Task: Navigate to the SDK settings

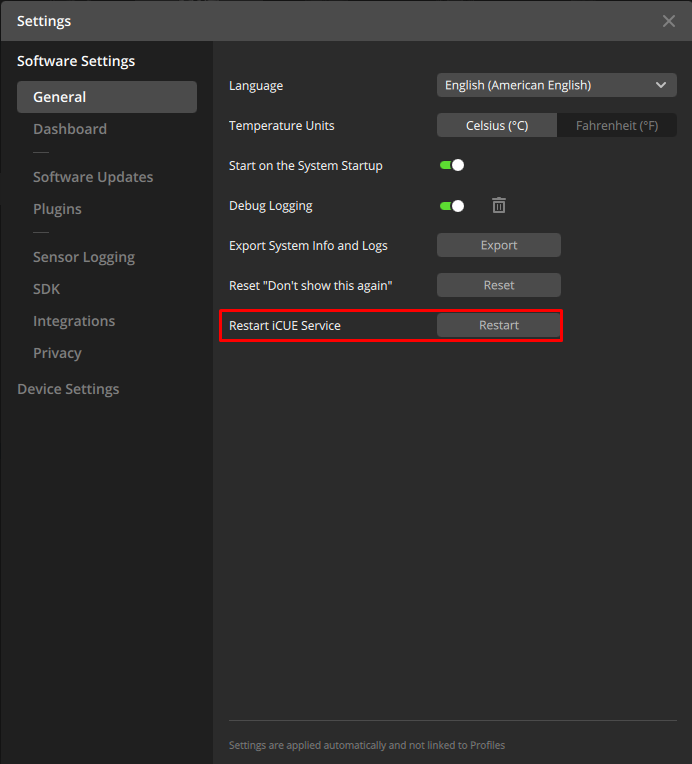Action: coord(47,289)
